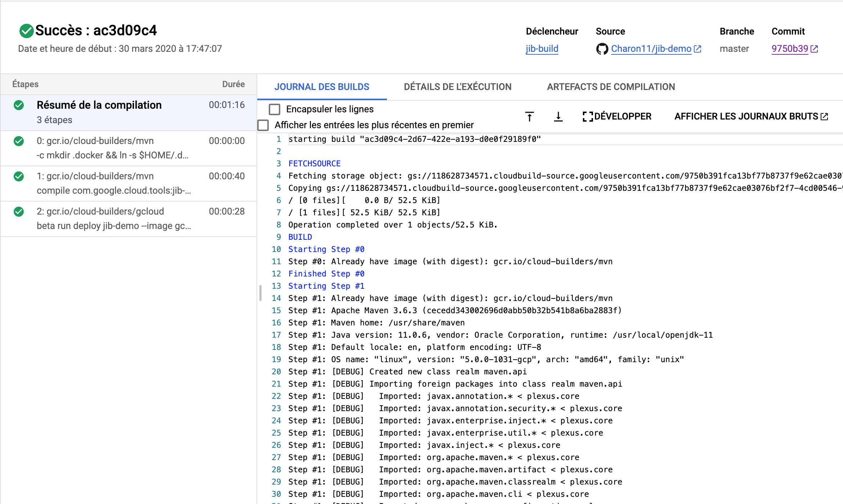This screenshot has height=504, width=843.
Task: Select the Résumé de la compilation row
Action: point(128,112)
